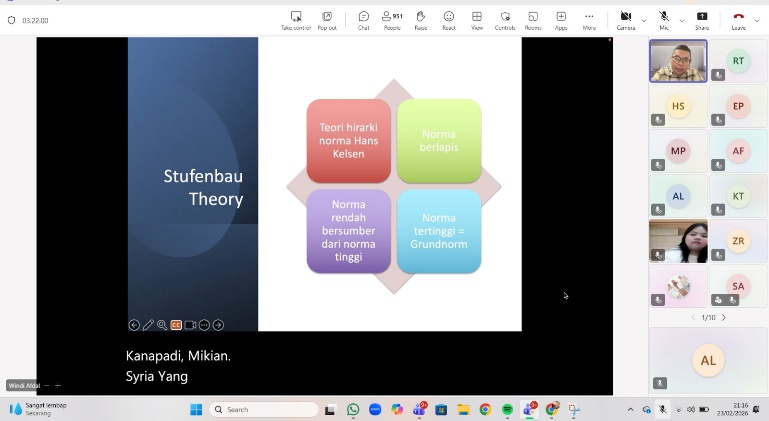The image size is (769, 421).
Task: Click the red Leave button
Action: pyautogui.click(x=738, y=19)
